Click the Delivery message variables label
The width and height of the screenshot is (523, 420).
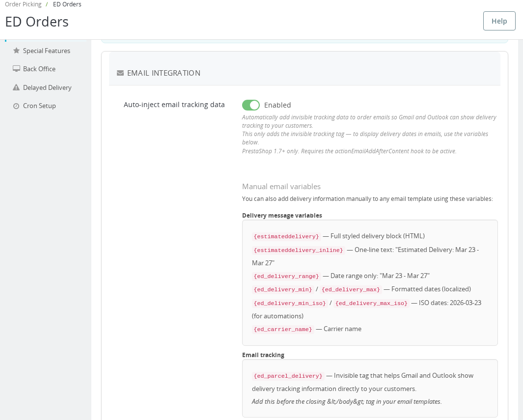coord(282,216)
